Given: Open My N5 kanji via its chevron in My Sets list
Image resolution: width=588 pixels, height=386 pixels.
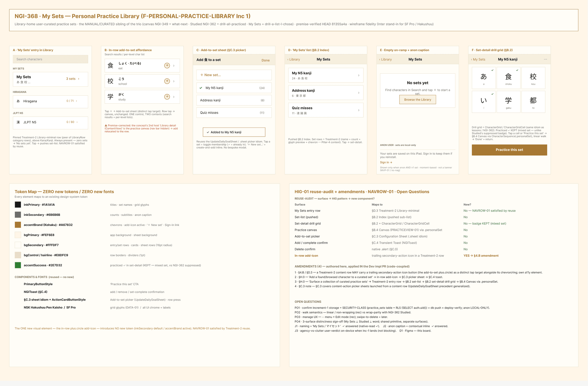Looking at the screenshot, I should pyautogui.click(x=359, y=75).
